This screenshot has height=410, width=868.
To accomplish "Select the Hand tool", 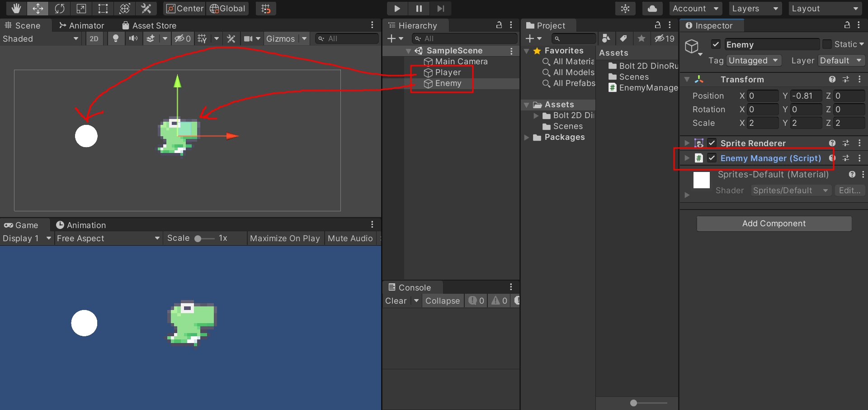I will [x=16, y=8].
